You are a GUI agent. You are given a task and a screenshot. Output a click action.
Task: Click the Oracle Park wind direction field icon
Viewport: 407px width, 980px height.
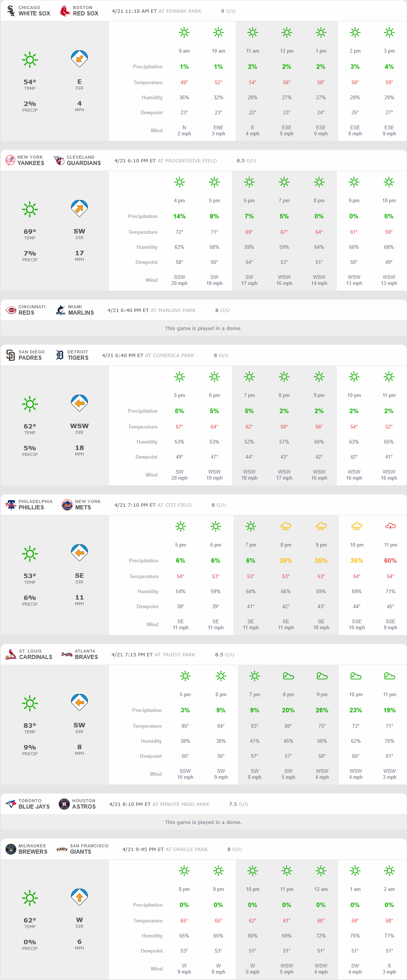[x=80, y=897]
